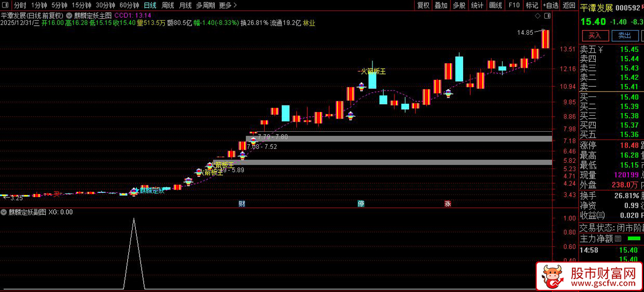Open the 分时 intraday chart tab
Image resolution: width=644 pixels, height=292 pixels.
[20, 5]
